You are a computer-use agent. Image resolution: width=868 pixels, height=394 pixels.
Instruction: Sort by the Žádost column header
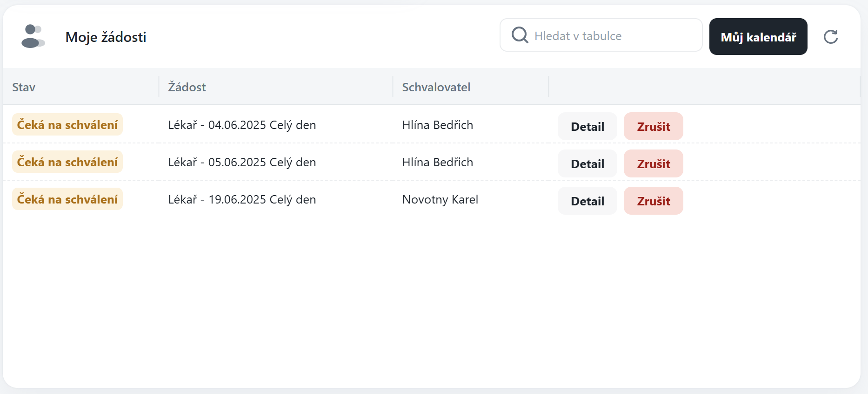coord(187,87)
